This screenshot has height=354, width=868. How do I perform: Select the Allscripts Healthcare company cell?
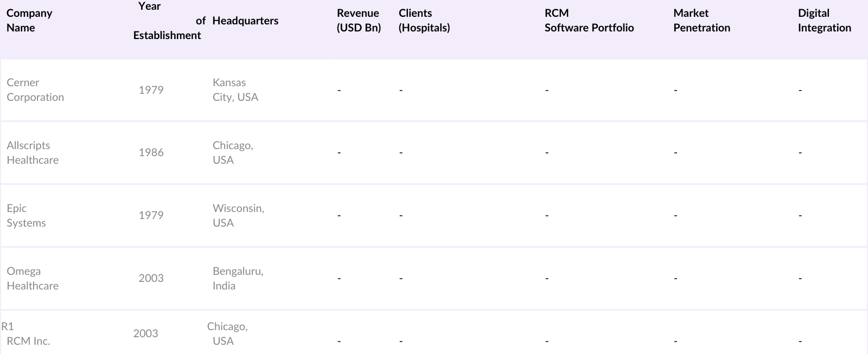pyautogui.click(x=33, y=153)
